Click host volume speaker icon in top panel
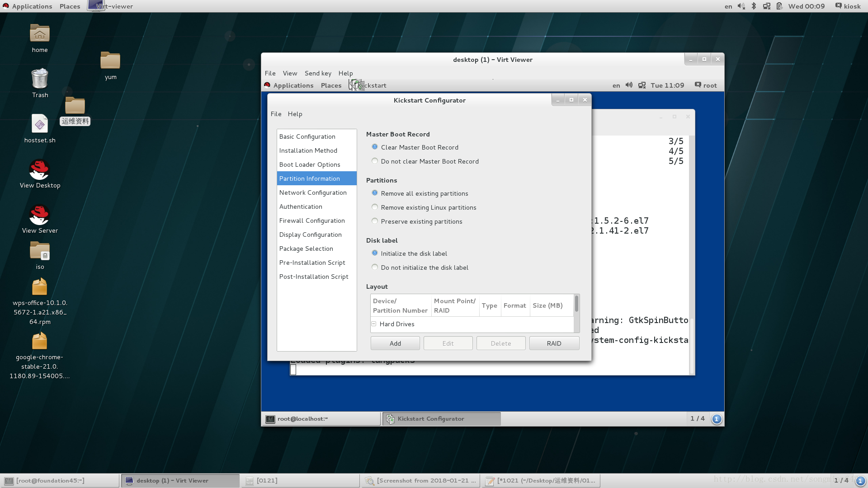The height and width of the screenshot is (488, 868). (741, 6)
